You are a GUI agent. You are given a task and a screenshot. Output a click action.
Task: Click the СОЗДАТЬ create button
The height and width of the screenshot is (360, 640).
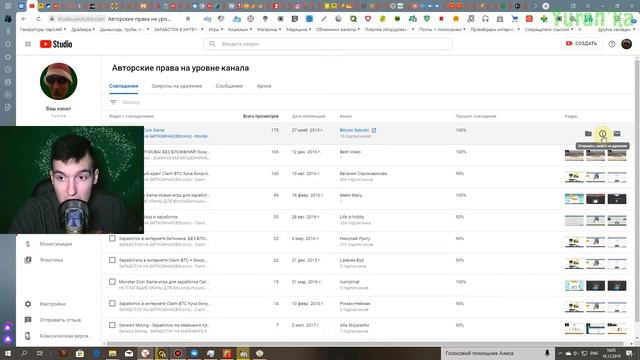tap(582, 43)
